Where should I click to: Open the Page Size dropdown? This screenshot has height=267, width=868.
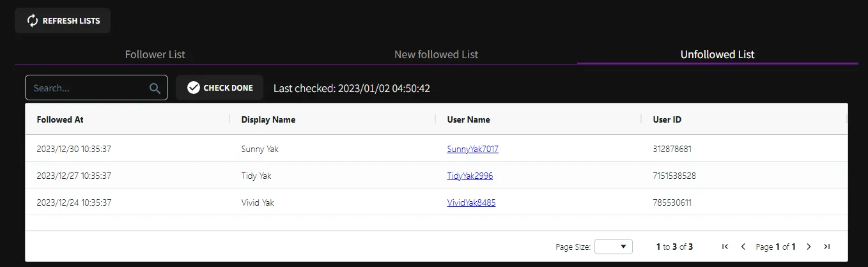point(613,247)
